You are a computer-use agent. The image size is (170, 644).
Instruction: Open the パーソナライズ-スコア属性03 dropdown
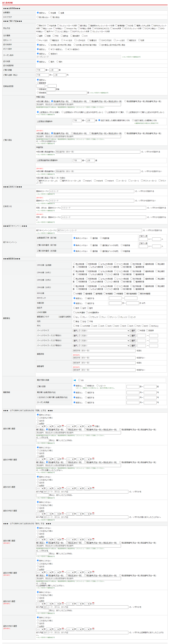click(101, 346)
